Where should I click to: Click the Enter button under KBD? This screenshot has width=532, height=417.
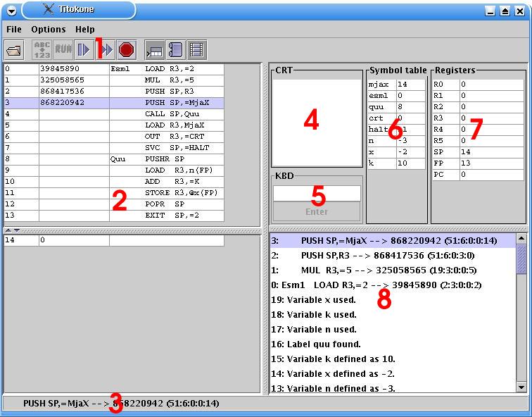pos(317,212)
